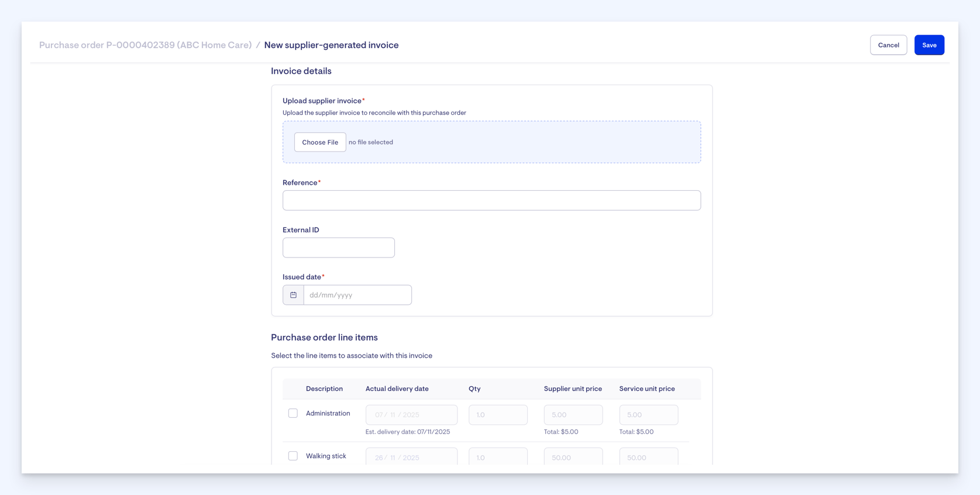Focus the External ID field
Screen dimensions: 980x495
(339, 247)
